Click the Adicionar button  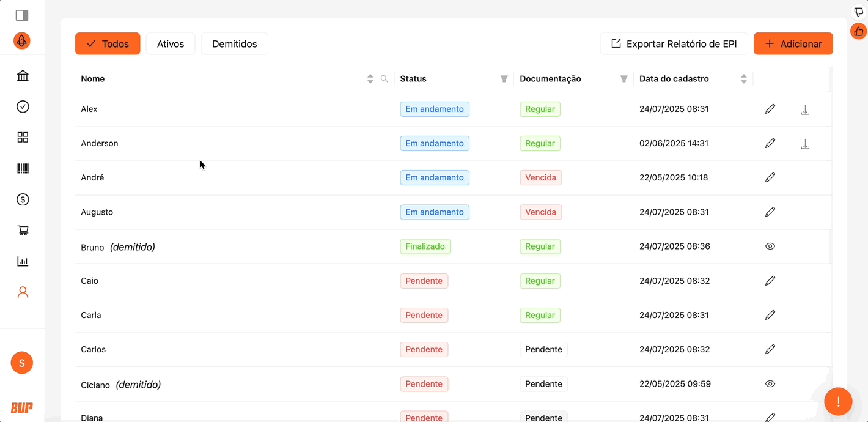tap(793, 43)
